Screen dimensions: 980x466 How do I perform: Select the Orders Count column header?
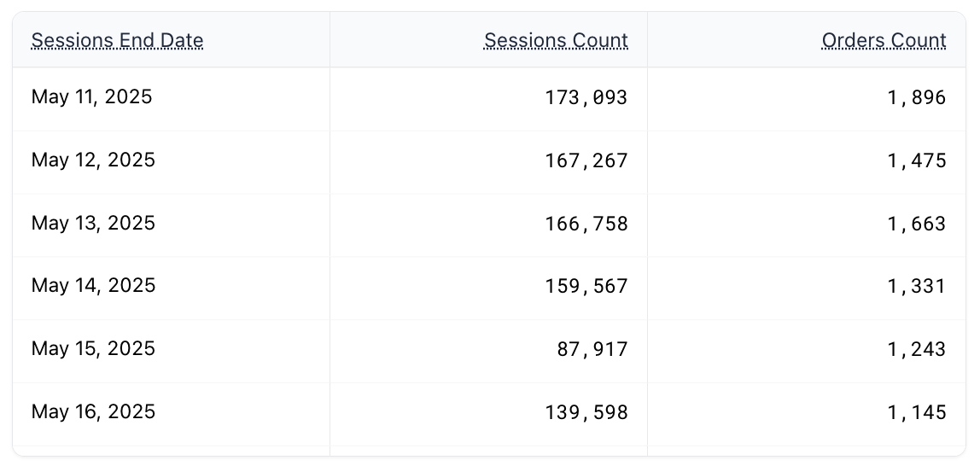pos(884,40)
